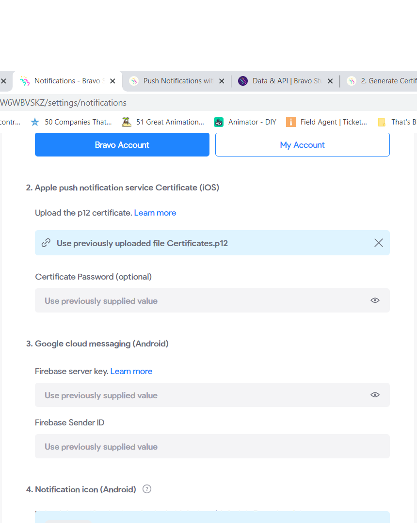Screen dimensions: 417x532
Task: Select the Bravo Account option
Action: tap(122, 145)
